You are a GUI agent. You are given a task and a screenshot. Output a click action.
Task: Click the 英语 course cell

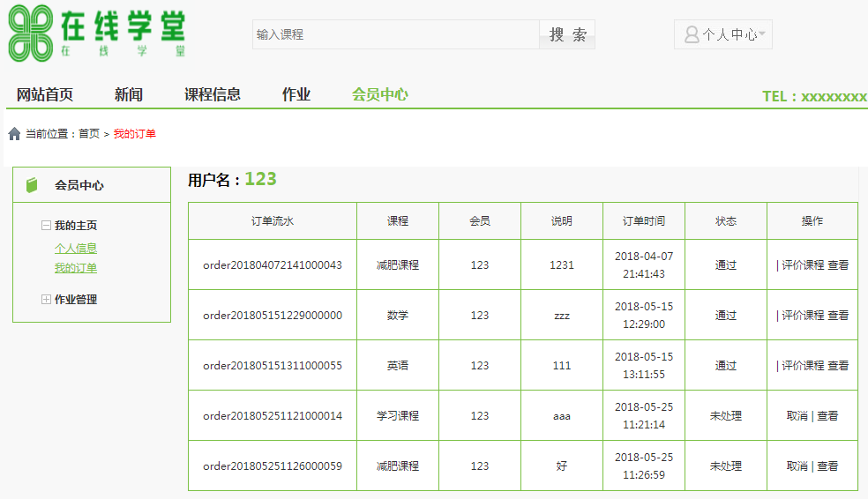(398, 366)
